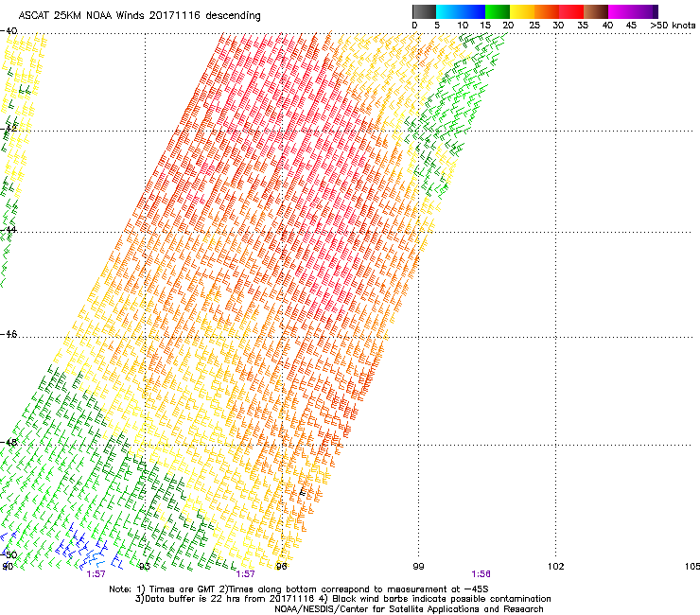This screenshot has width=700, height=615.
Task: Click the 102 longitude axis label
Action: [x=556, y=567]
